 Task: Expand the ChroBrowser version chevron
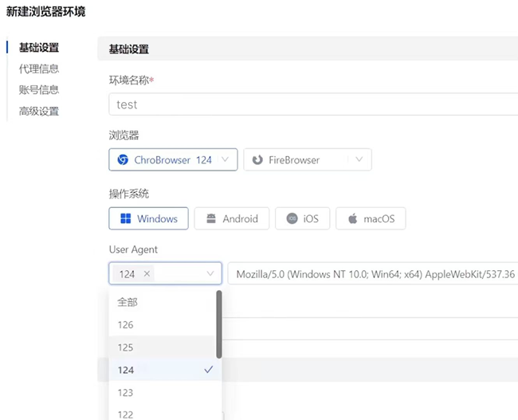[x=226, y=159]
